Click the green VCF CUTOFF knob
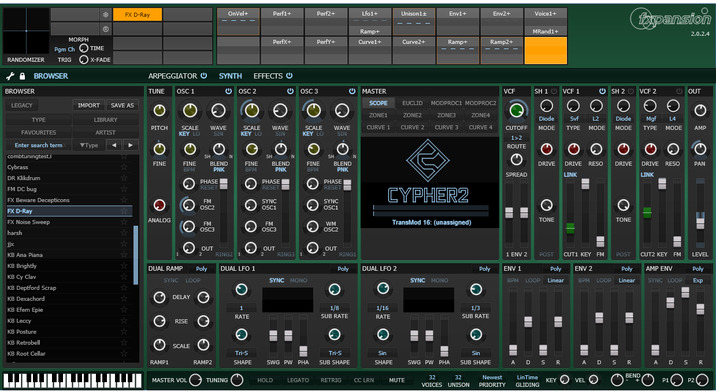The height and width of the screenshot is (392, 716). [x=516, y=110]
